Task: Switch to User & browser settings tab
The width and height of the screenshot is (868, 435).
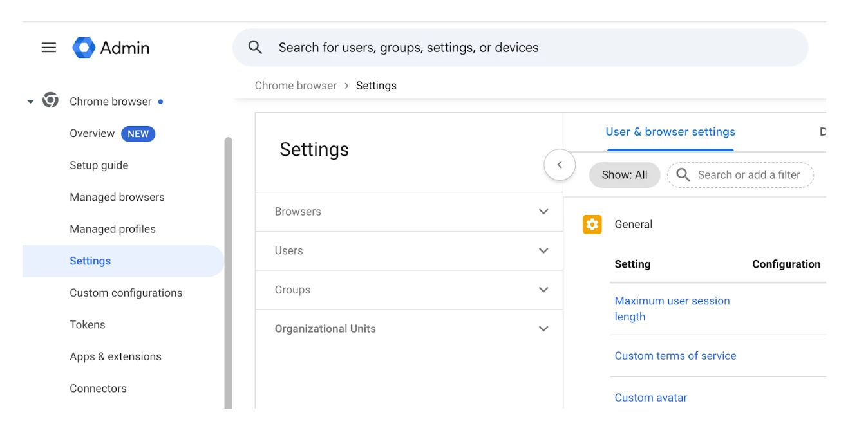Action: pyautogui.click(x=670, y=132)
